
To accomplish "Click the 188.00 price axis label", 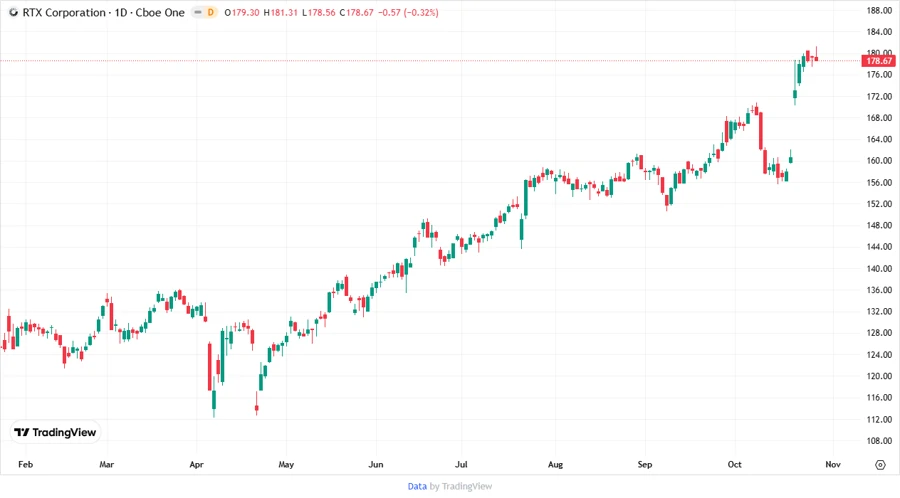I will coord(879,10).
